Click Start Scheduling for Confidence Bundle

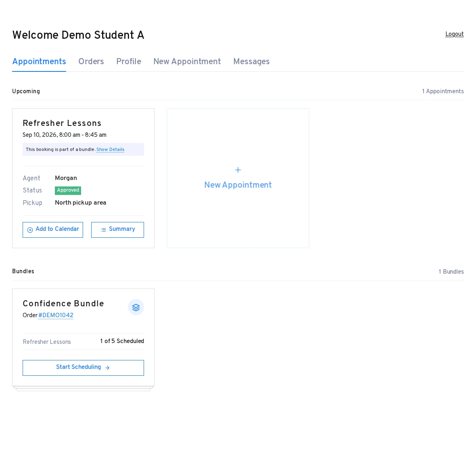(x=83, y=368)
